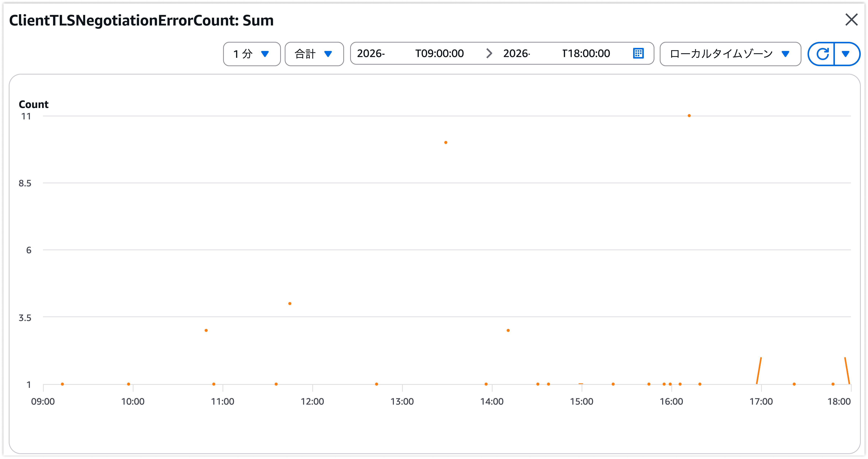The image size is (868, 459).
Task: Click the Count axis title
Action: click(x=34, y=104)
